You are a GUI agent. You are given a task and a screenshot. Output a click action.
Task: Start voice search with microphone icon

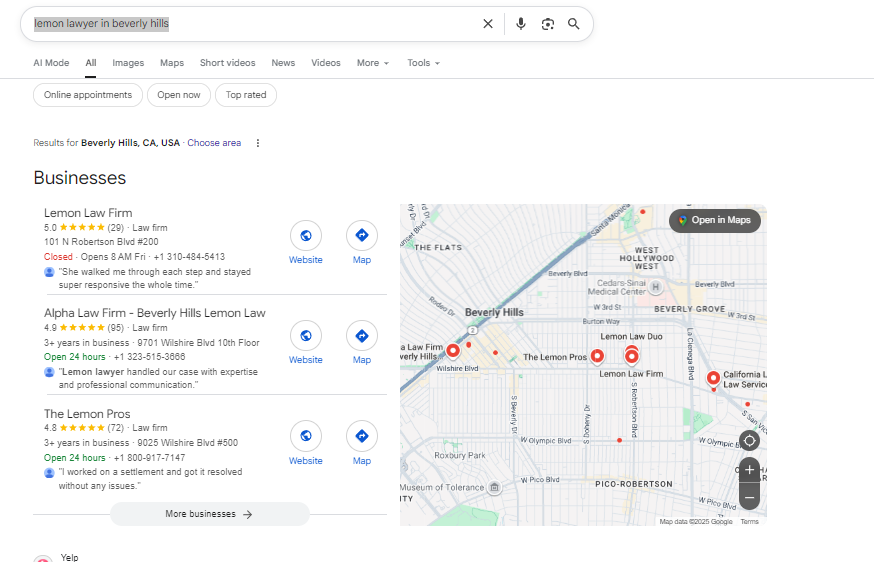521,24
